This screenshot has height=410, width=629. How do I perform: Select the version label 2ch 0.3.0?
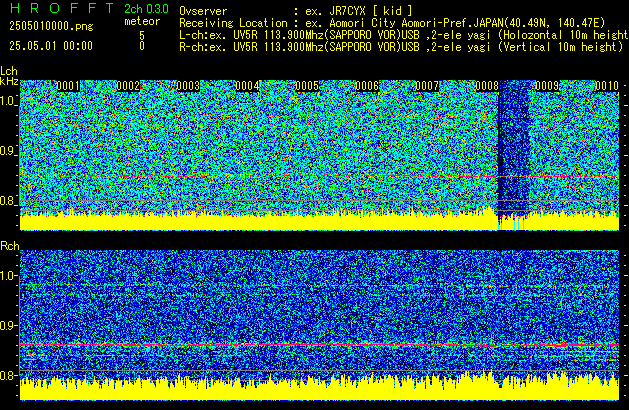(x=146, y=8)
